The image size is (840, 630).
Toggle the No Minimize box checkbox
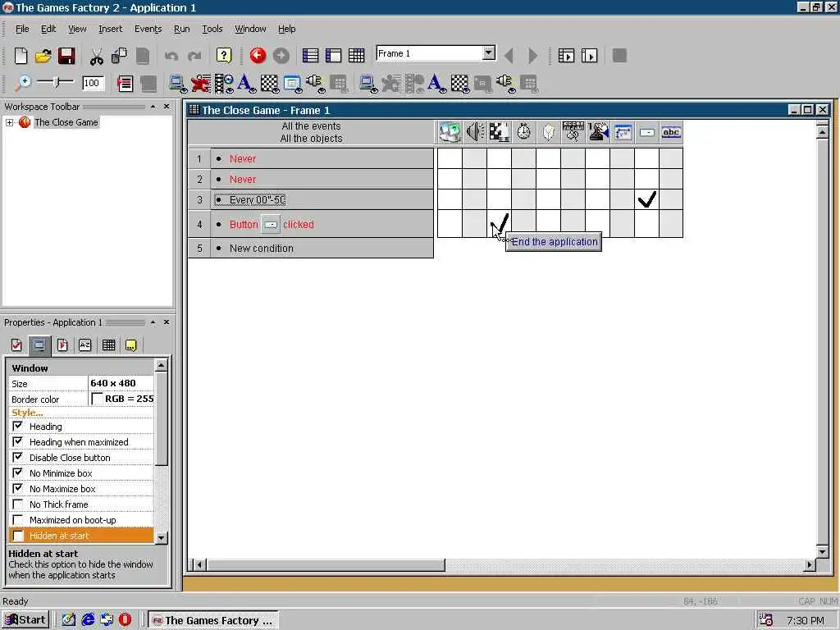coord(18,472)
